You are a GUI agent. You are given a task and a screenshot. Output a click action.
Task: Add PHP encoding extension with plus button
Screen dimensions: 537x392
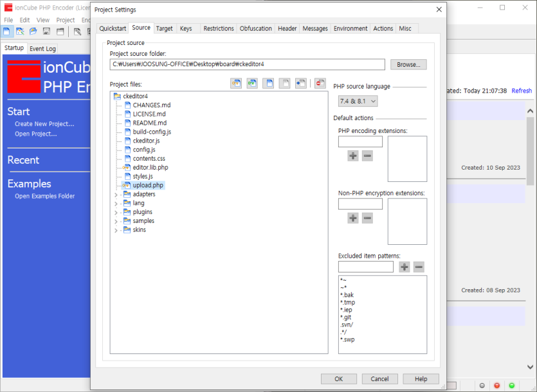pyautogui.click(x=353, y=156)
